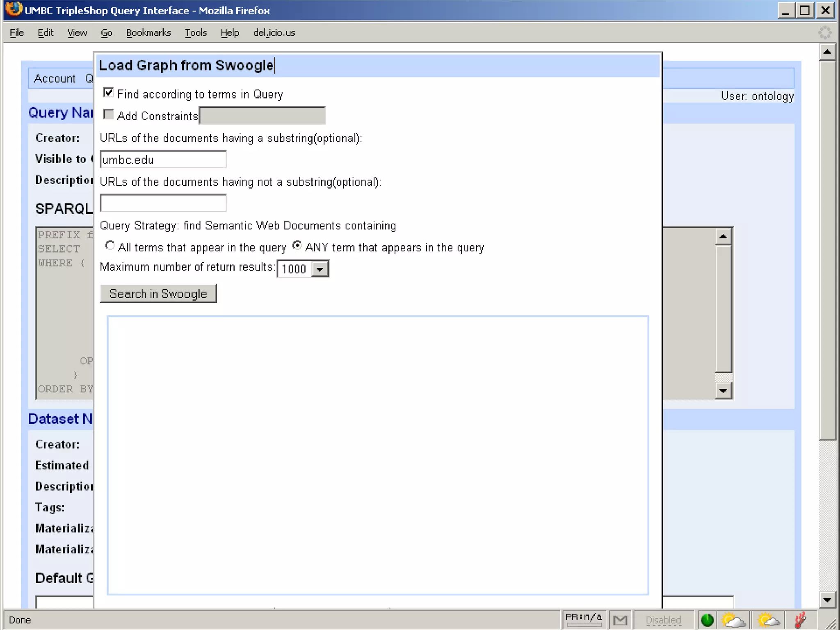
Task: Click the Gmail mail notifier icon
Action: [620, 620]
